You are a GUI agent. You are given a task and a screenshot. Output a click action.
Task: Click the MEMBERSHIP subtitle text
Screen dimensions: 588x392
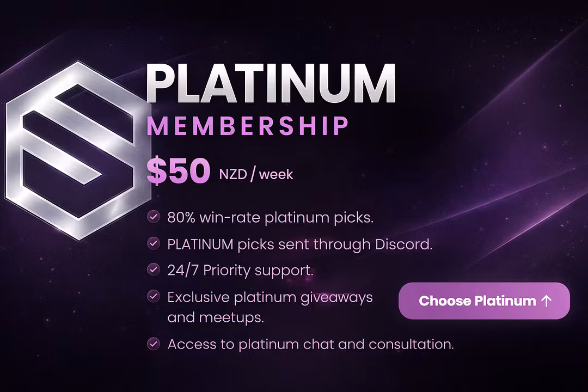pyautogui.click(x=248, y=126)
